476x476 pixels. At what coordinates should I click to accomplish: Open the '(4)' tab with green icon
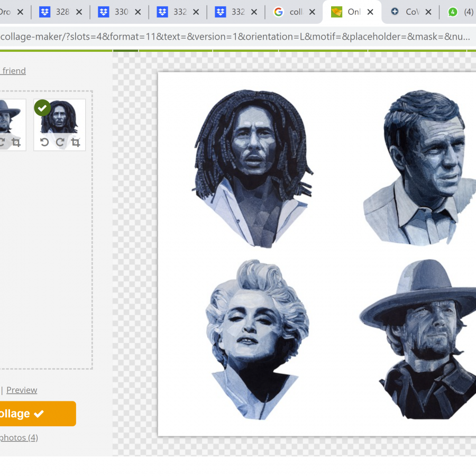[459, 12]
